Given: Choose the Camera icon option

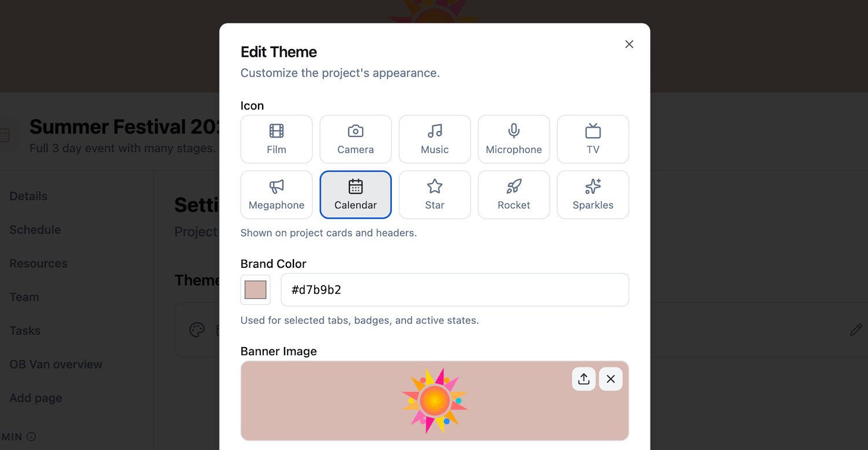Looking at the screenshot, I should pos(355,139).
